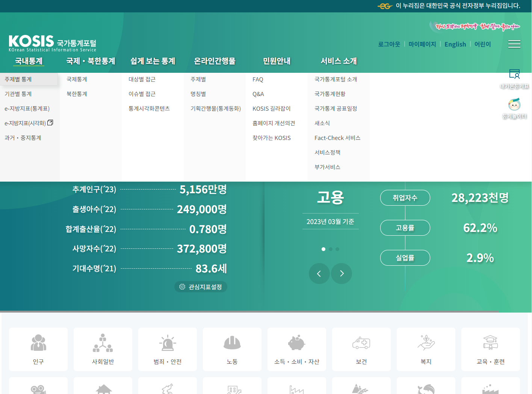Select the 복지 category icon

tap(426, 343)
